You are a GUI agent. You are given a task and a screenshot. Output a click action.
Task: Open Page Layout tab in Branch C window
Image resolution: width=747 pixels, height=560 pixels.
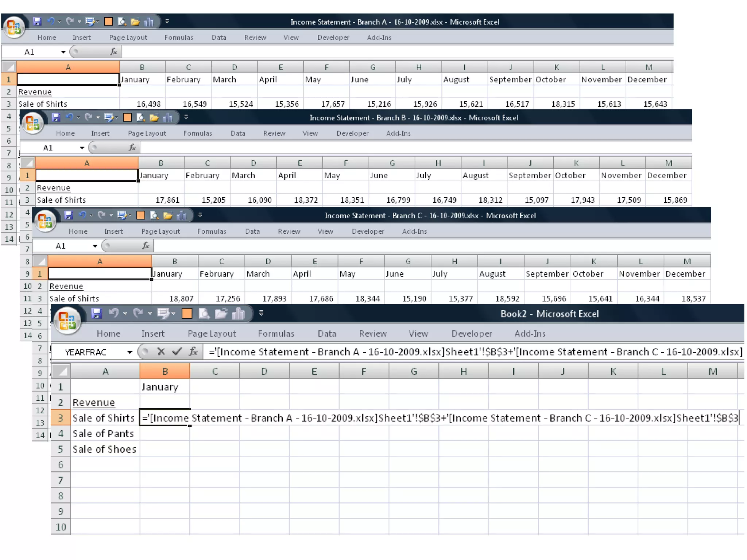tap(160, 232)
